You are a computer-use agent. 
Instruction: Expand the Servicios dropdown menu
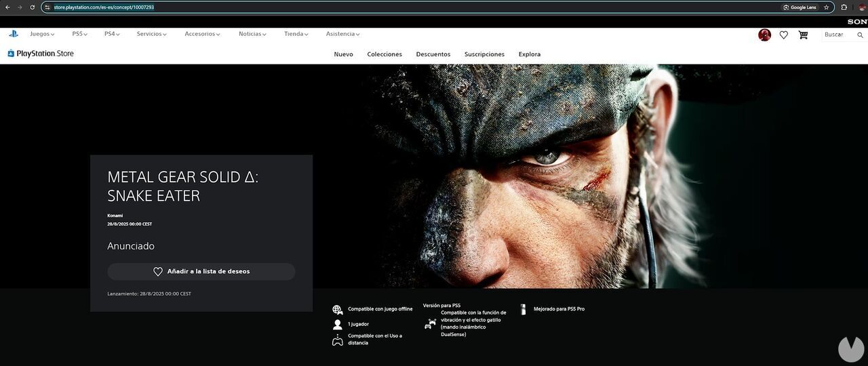pyautogui.click(x=151, y=34)
